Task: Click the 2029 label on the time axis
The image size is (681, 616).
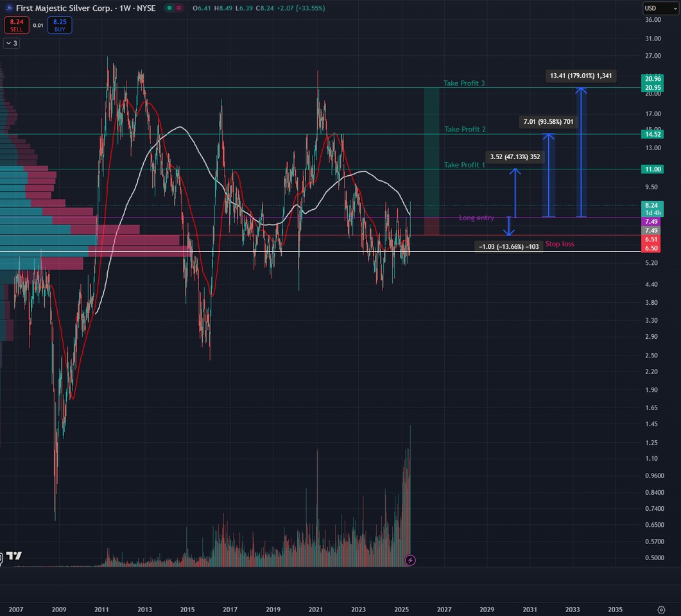Action: click(487, 610)
